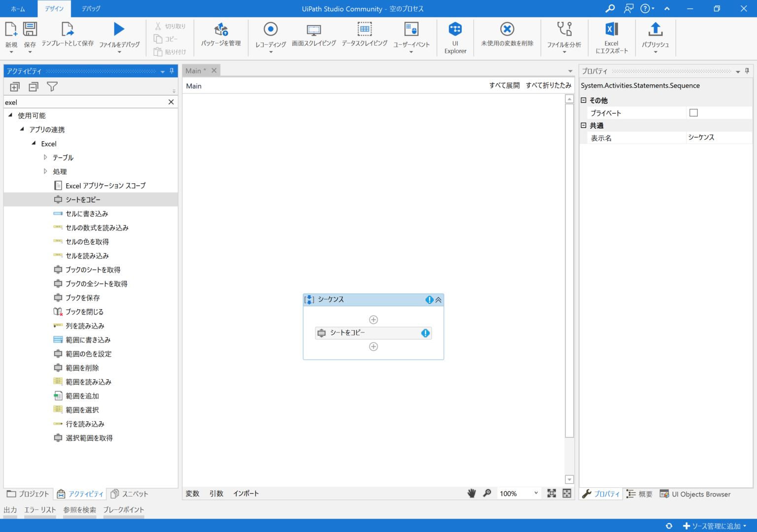Toggle the pin on the アクティビティ panel
Image resolution: width=757 pixels, height=532 pixels.
171,71
